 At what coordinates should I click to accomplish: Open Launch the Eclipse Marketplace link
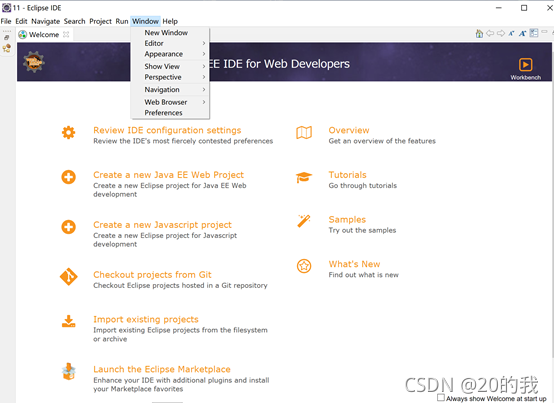click(162, 369)
